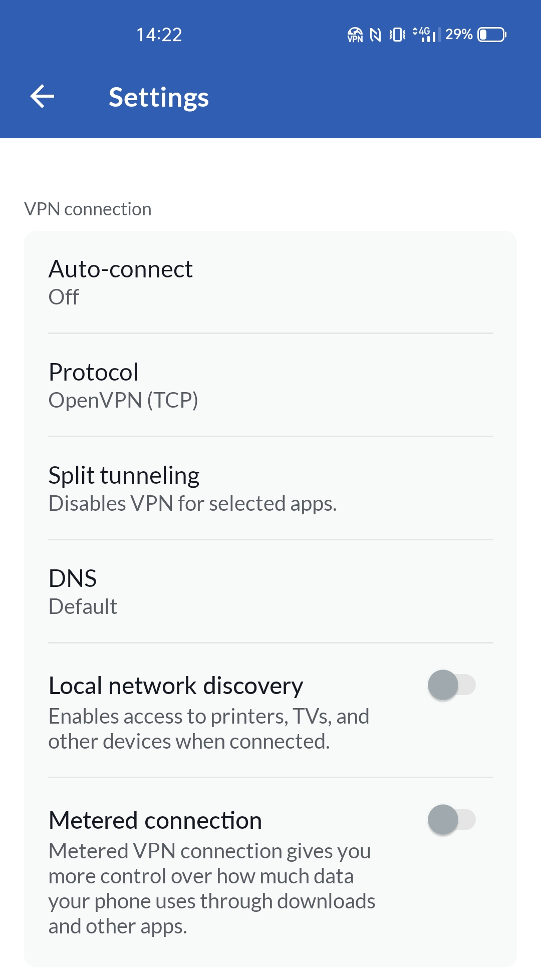The width and height of the screenshot is (541, 980).
Task: Tap the NFC icon in status bar
Action: [375, 35]
